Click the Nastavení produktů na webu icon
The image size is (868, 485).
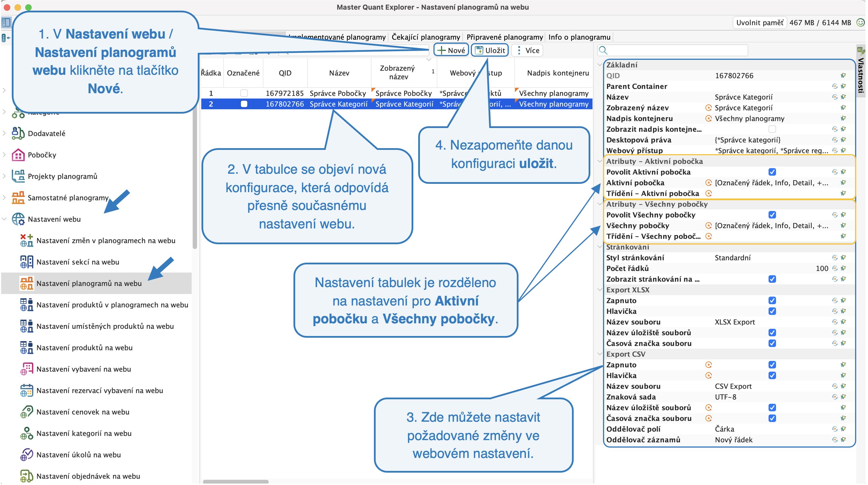coord(27,347)
